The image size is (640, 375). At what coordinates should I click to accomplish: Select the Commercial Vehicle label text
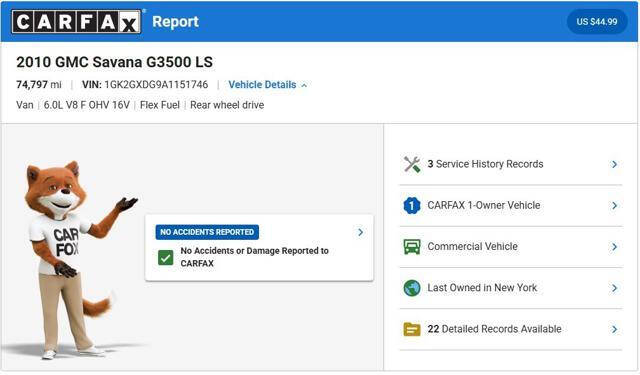coord(472,246)
